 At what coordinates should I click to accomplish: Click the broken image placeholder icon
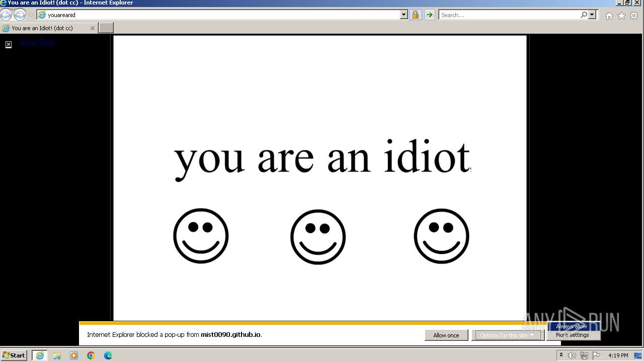pos(9,45)
